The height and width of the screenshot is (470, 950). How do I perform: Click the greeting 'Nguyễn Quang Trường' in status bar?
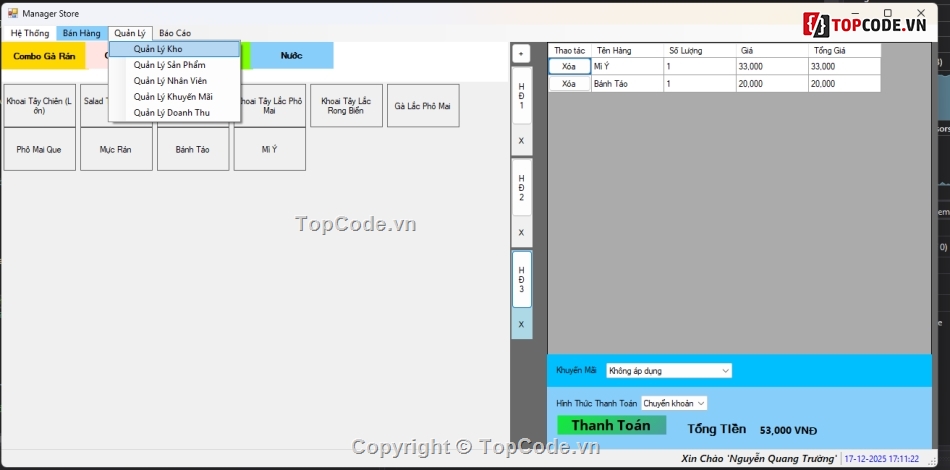coord(759,459)
